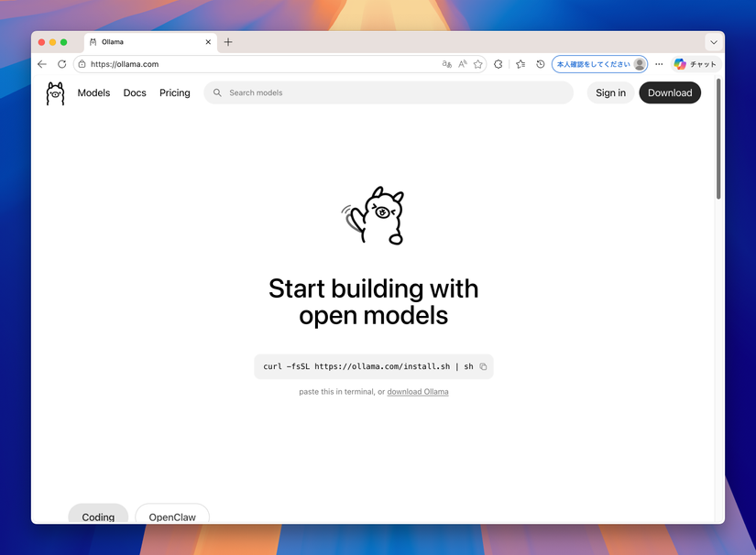
Task: Go back with the browser back arrow
Action: (x=42, y=64)
